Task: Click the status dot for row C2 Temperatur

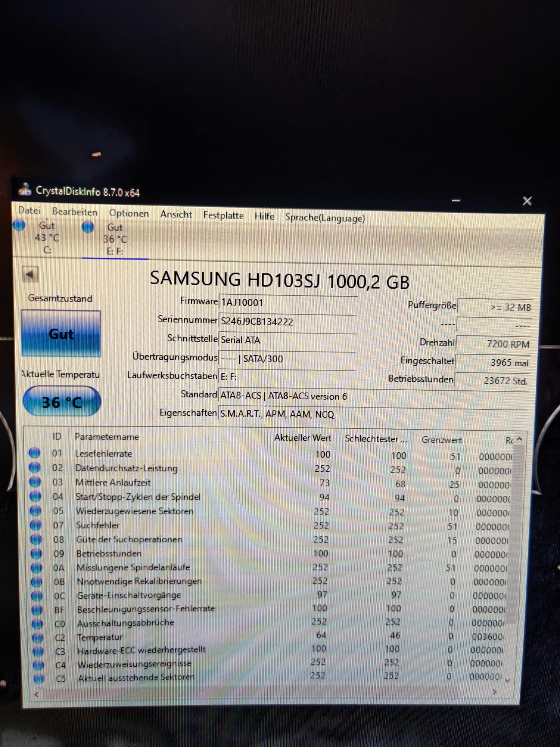Action: coord(38,637)
